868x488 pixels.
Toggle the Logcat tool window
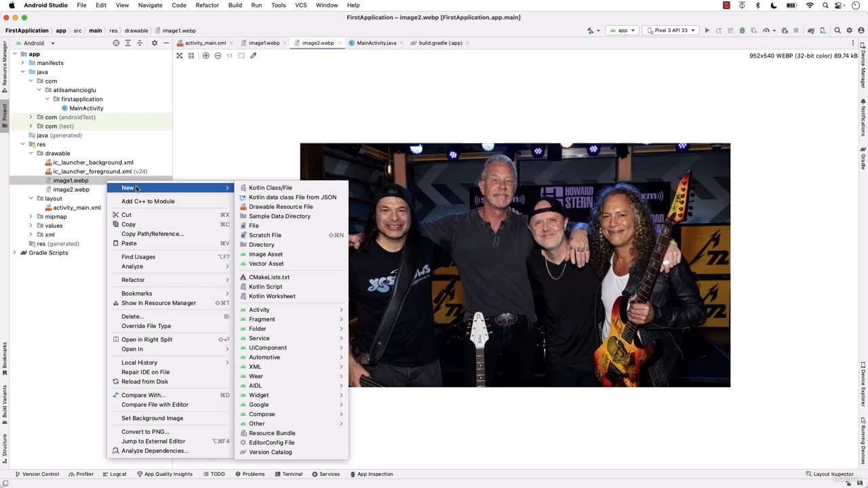point(114,474)
